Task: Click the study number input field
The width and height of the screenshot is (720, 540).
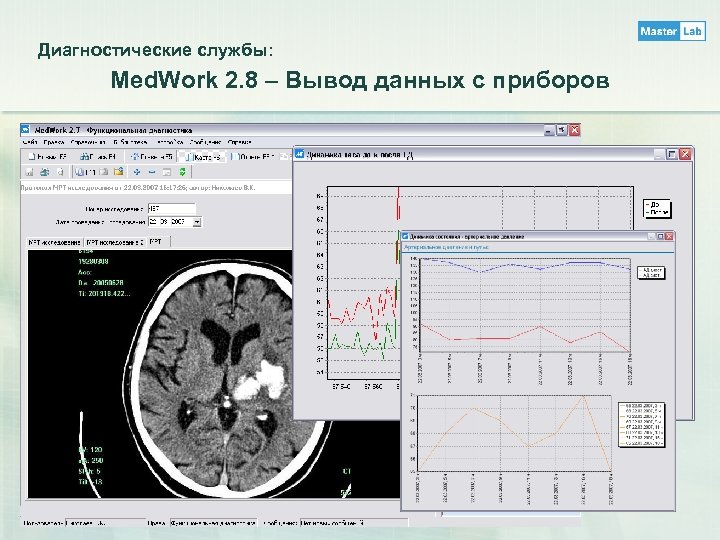Action: 172,208
